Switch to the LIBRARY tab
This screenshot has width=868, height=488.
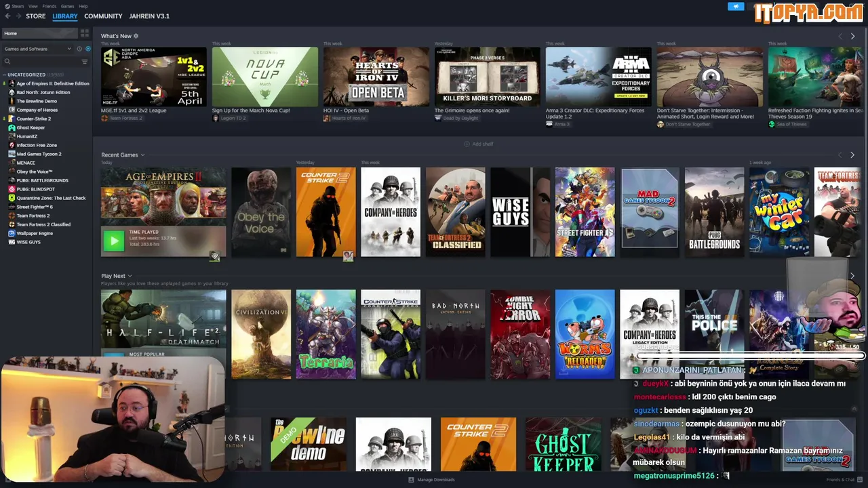tap(65, 16)
